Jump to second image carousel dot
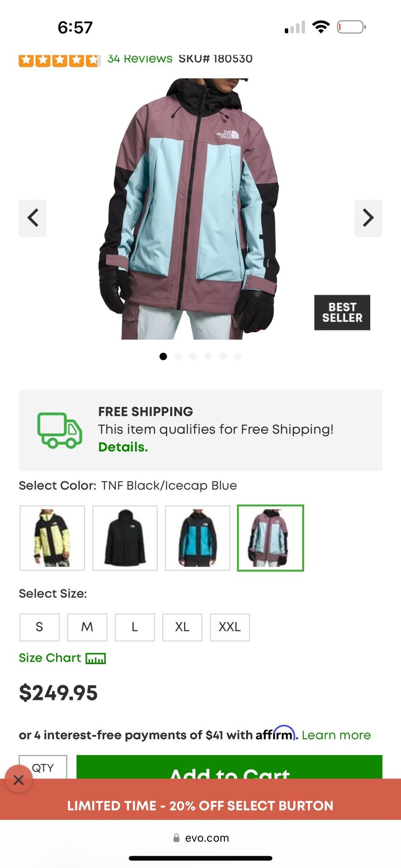The height and width of the screenshot is (868, 401). coord(178,356)
